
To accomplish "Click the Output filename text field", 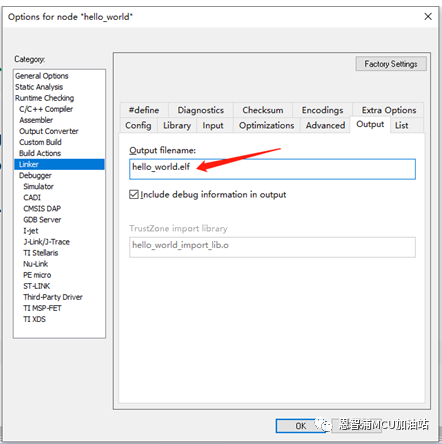I will pos(272,169).
